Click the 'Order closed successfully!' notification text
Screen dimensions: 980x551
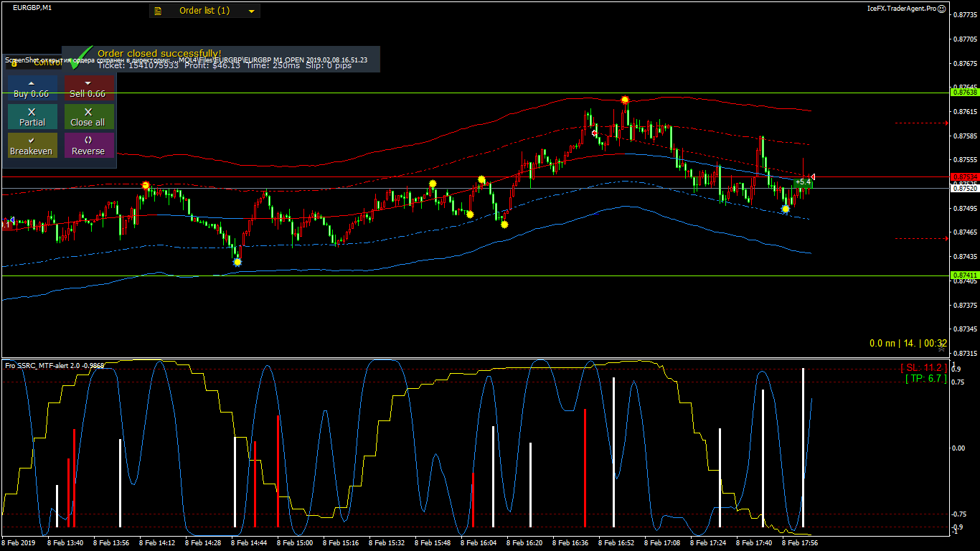click(x=159, y=53)
